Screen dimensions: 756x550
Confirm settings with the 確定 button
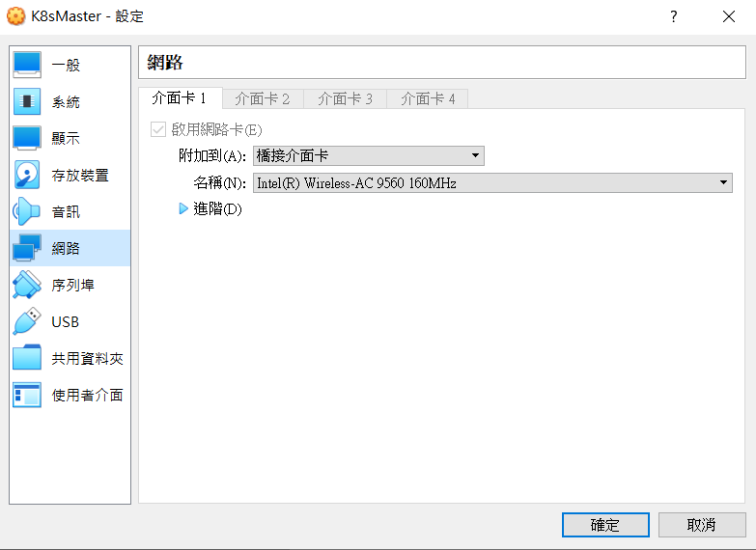point(605,525)
